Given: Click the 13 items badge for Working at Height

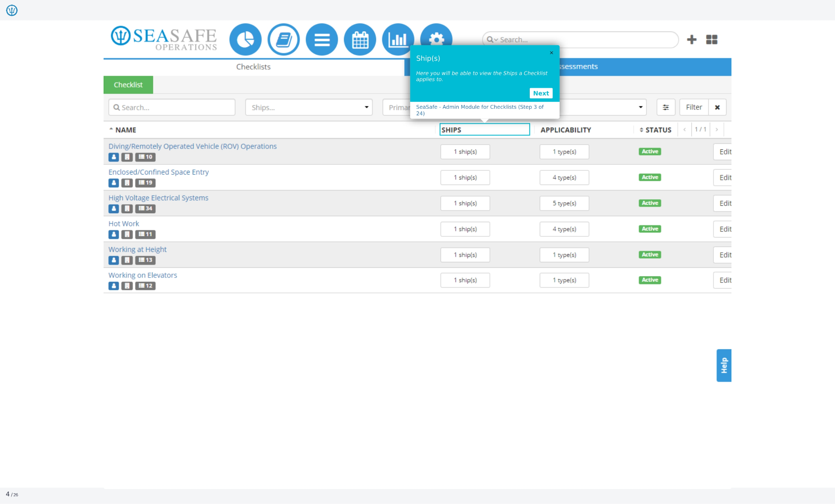Looking at the screenshot, I should (x=146, y=260).
